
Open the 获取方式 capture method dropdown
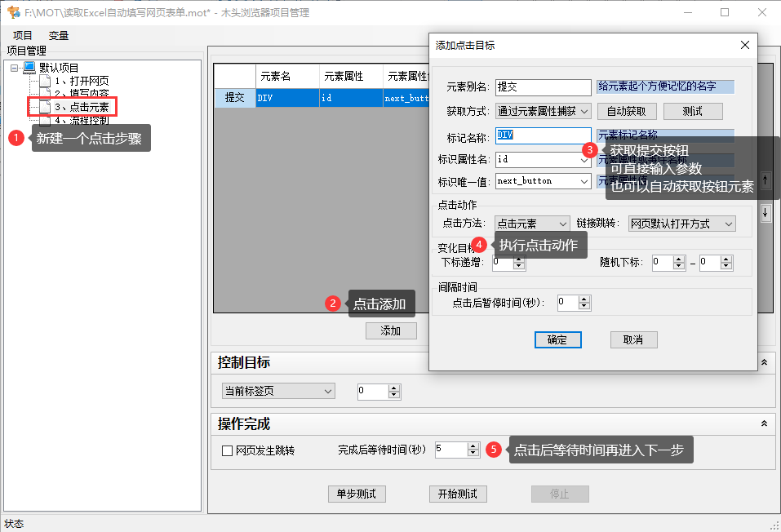[543, 111]
